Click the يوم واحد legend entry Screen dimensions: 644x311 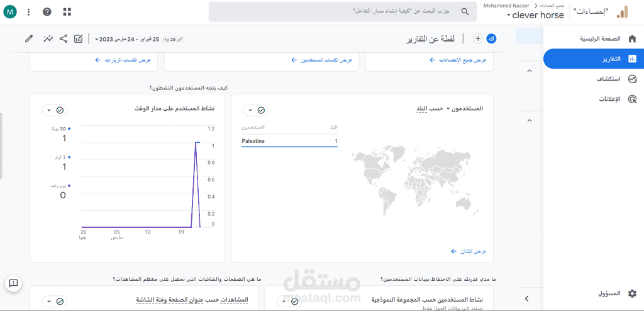tap(60, 186)
